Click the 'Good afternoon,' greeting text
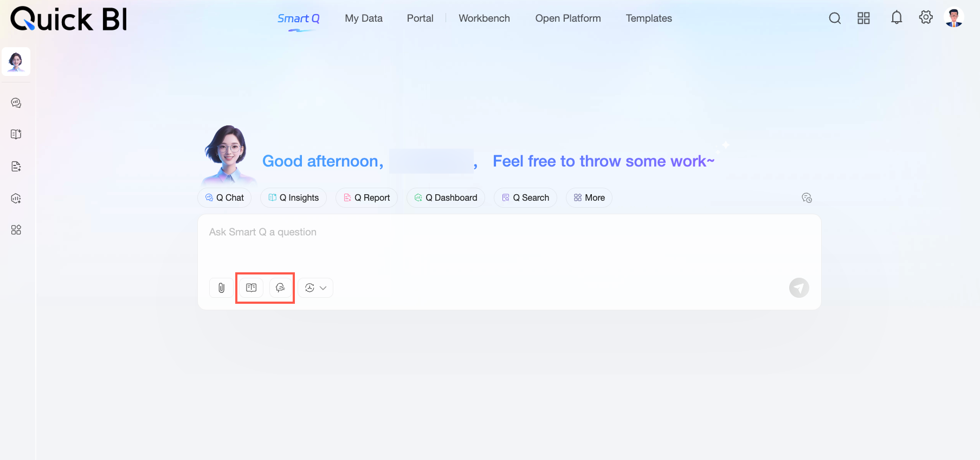The height and width of the screenshot is (460, 980). pos(323,161)
